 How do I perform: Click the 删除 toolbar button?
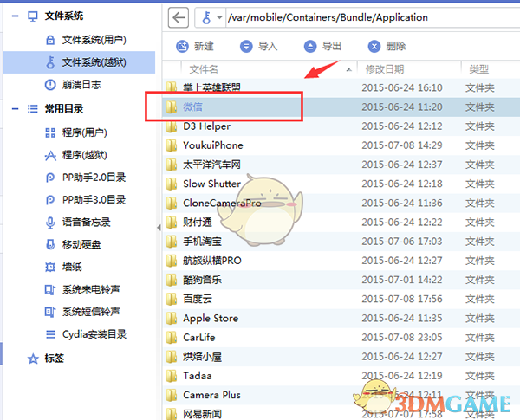pos(387,47)
